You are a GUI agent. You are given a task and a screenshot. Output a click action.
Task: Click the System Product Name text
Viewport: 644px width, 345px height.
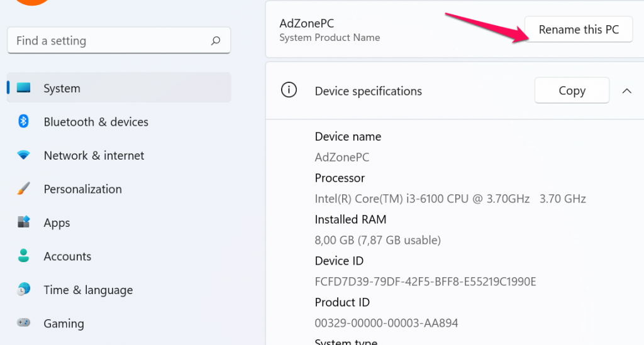[330, 38]
